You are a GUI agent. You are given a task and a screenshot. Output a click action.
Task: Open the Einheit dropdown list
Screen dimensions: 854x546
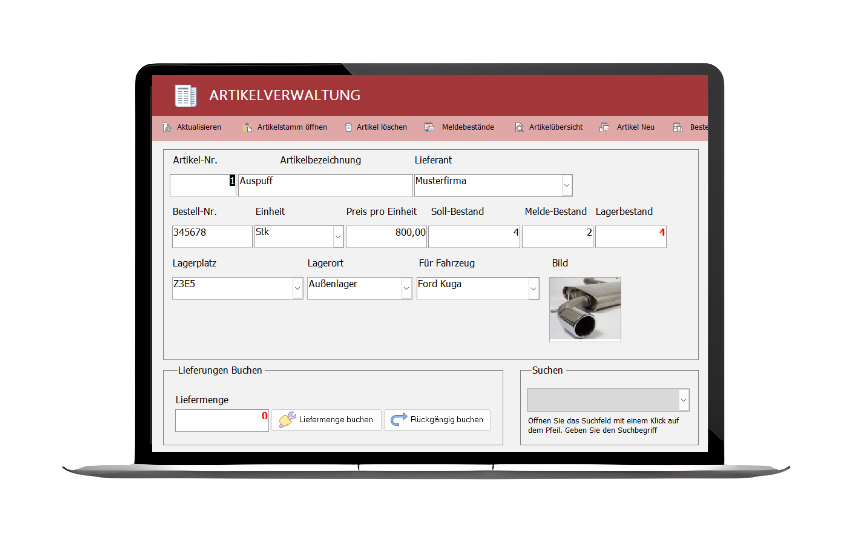[x=338, y=237]
